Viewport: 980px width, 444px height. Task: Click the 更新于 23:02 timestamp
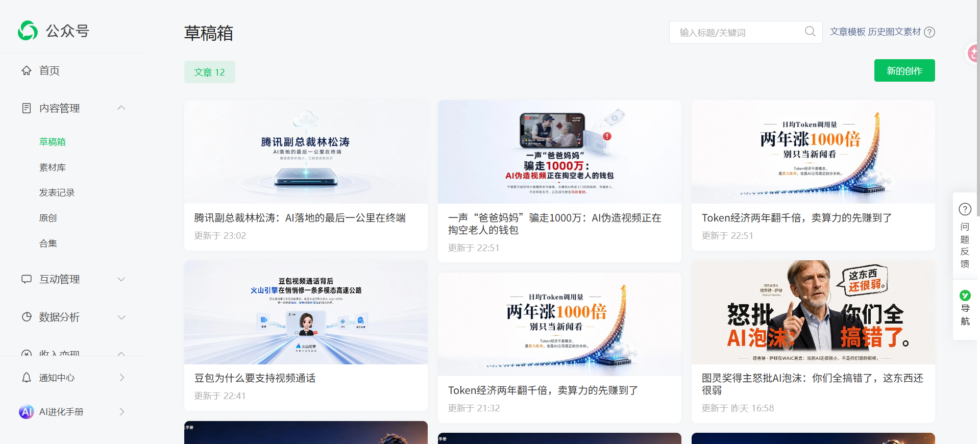[x=220, y=236]
